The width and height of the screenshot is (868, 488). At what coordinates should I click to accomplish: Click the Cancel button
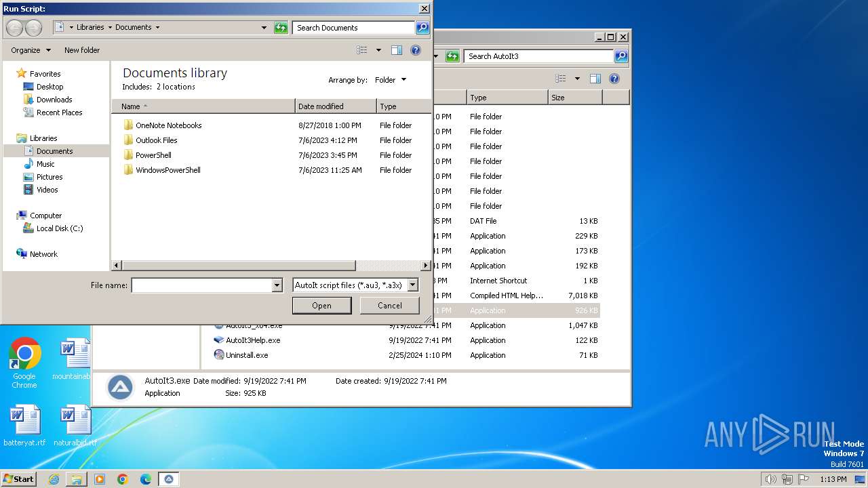(390, 306)
